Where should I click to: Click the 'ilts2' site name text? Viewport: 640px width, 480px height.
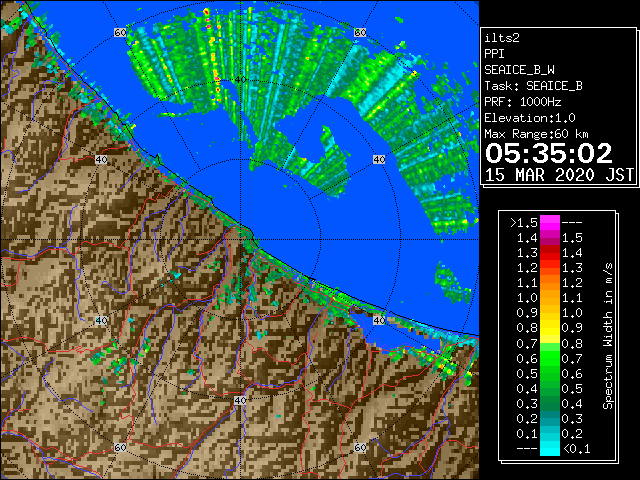(x=502, y=38)
